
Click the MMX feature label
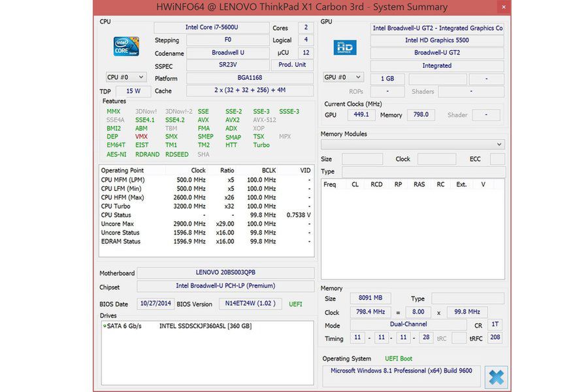tap(113, 112)
